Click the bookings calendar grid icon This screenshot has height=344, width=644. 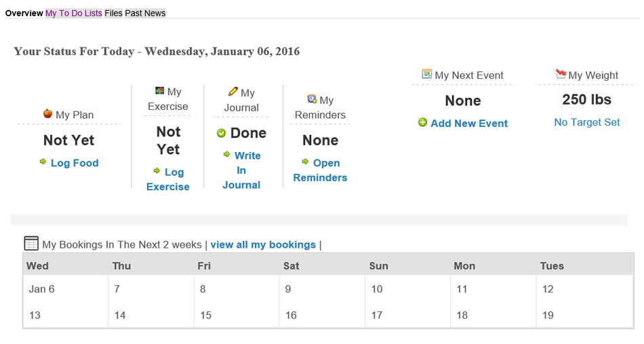(31, 244)
